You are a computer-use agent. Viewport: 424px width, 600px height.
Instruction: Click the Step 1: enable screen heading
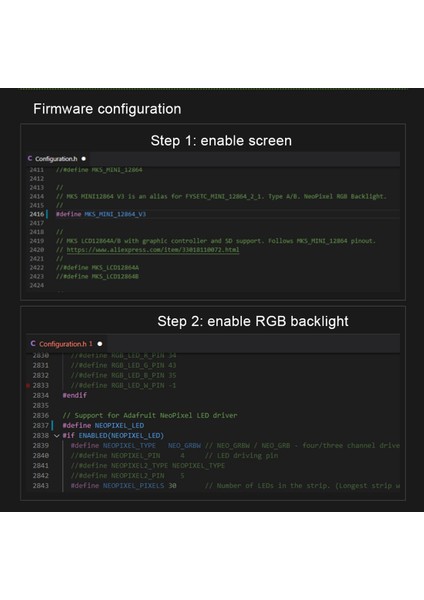click(221, 140)
